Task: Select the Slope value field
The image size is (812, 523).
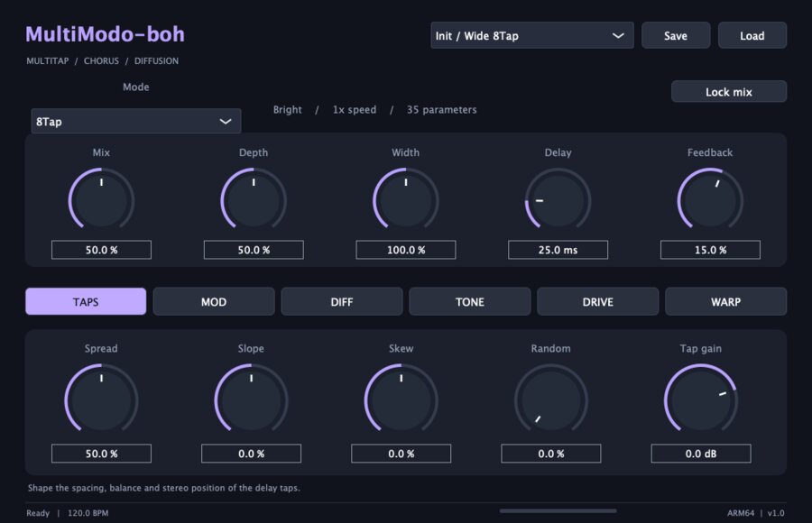Action: coord(251,454)
